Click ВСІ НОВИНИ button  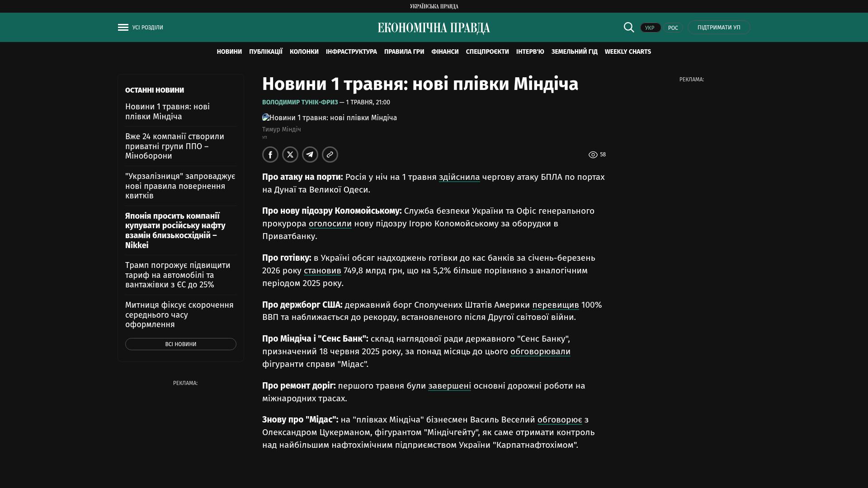tap(181, 344)
